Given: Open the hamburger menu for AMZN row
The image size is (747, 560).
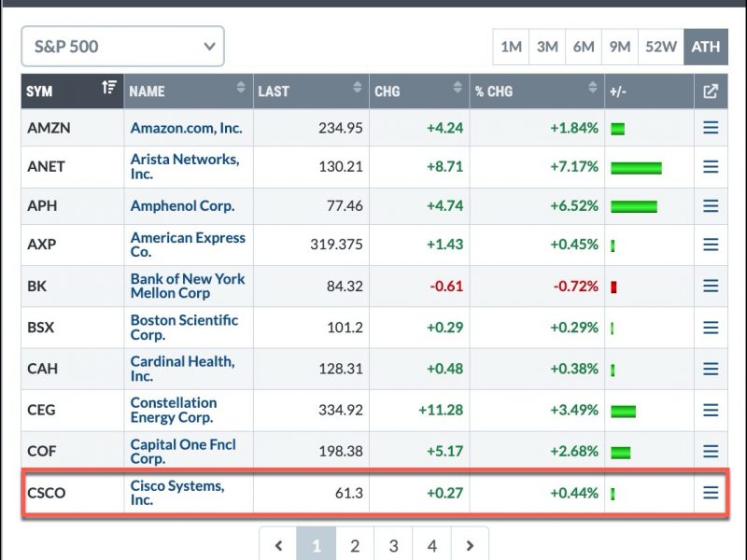Looking at the screenshot, I should [711, 128].
